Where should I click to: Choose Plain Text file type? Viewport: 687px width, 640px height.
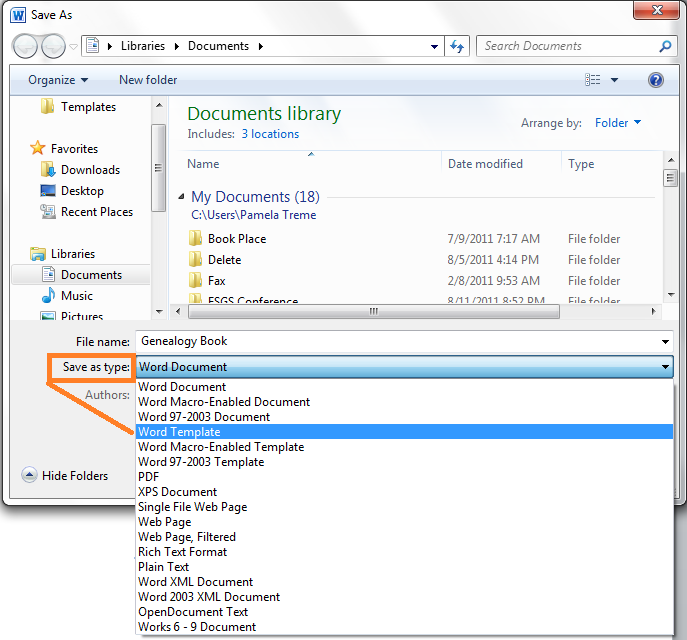404,566
